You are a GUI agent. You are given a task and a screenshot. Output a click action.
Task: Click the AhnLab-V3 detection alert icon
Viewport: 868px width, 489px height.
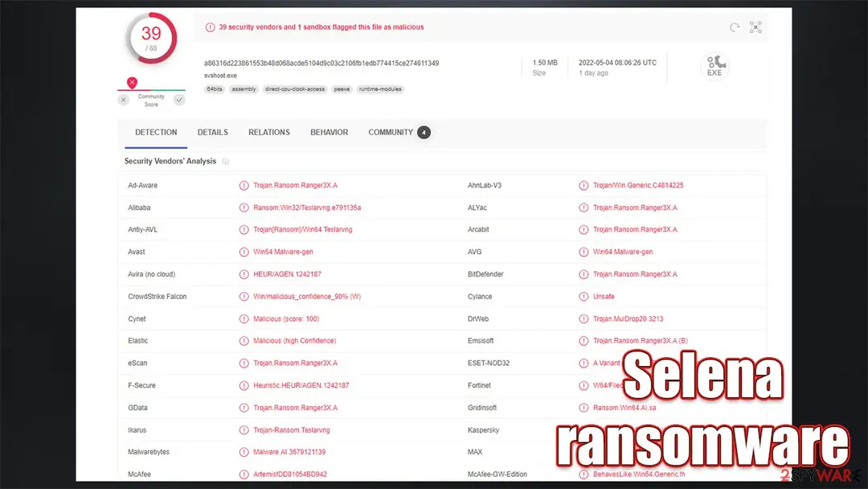point(583,186)
